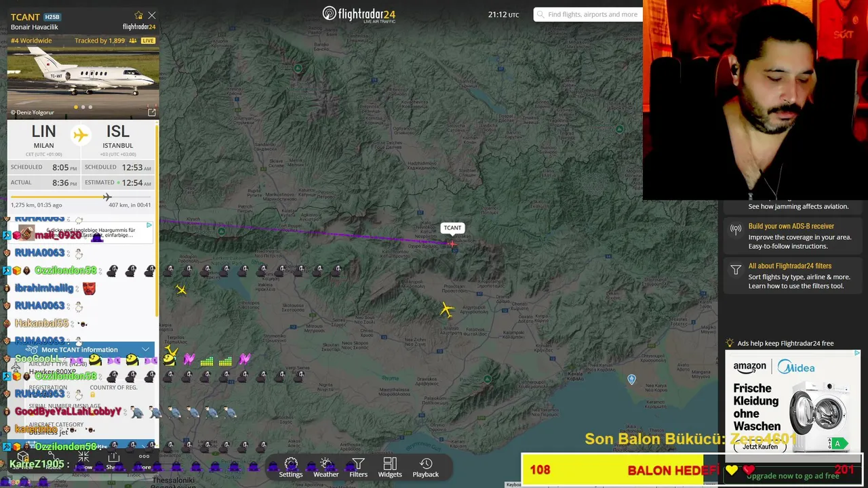Click the yellow plane between LIN and ISL

pyautogui.click(x=81, y=134)
